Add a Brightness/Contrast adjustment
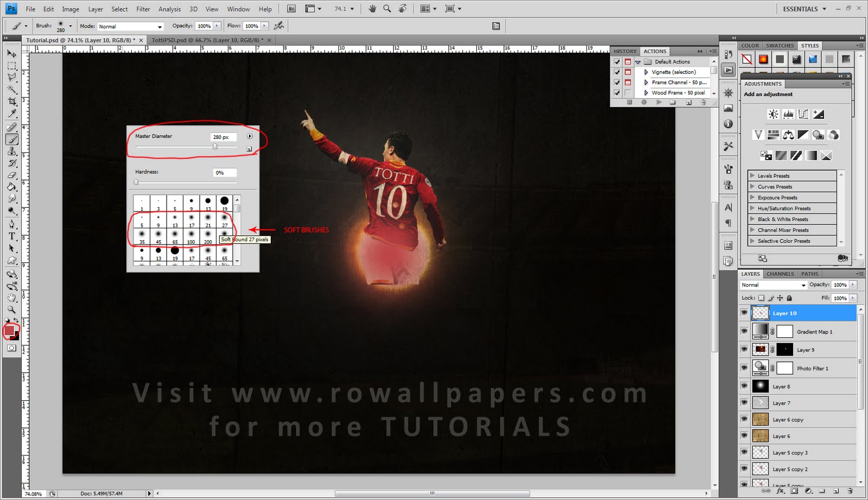 773,114
